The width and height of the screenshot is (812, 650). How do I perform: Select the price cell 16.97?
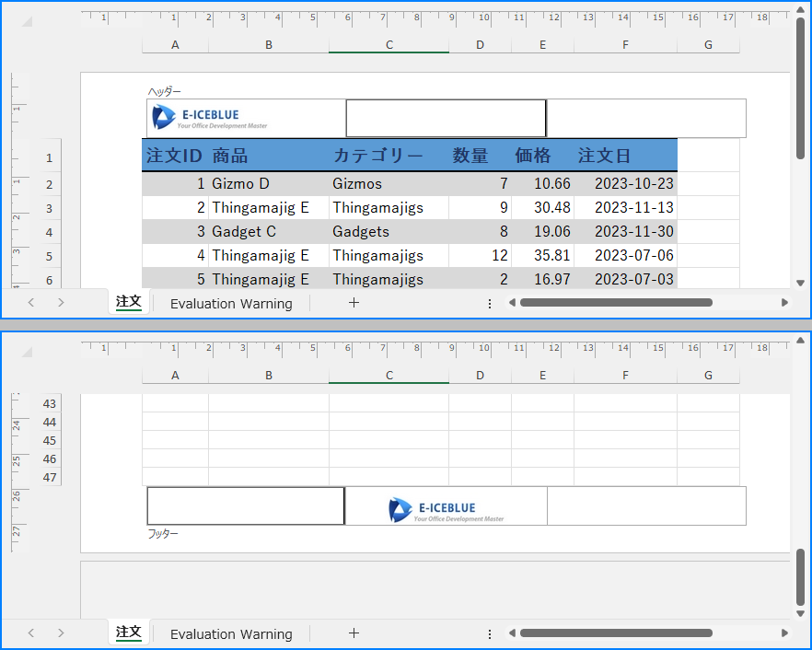(x=542, y=279)
